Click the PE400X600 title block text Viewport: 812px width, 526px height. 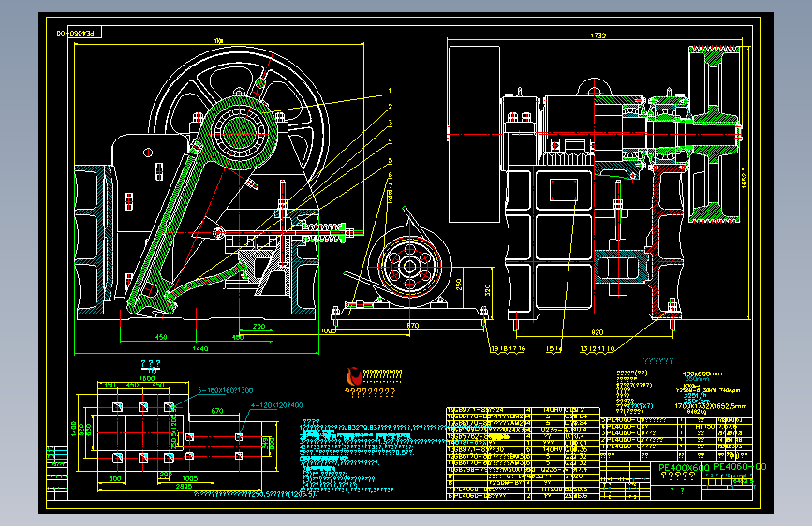coord(684,467)
